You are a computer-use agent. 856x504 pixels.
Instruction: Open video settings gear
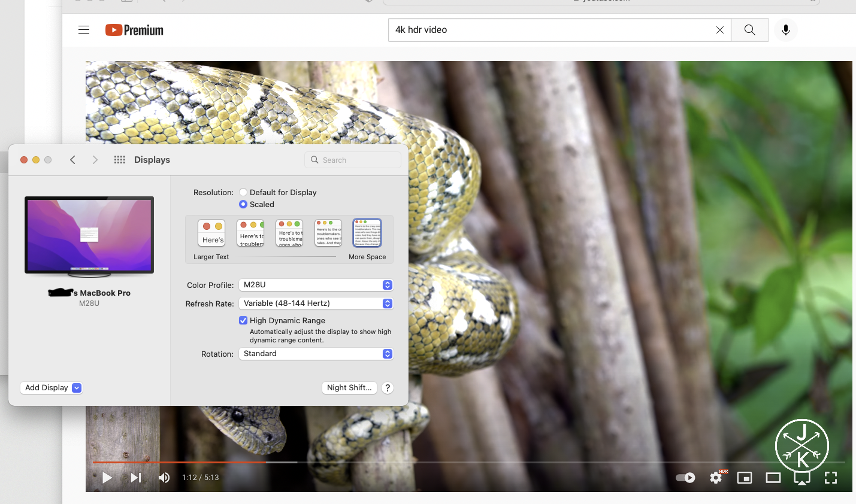click(716, 478)
